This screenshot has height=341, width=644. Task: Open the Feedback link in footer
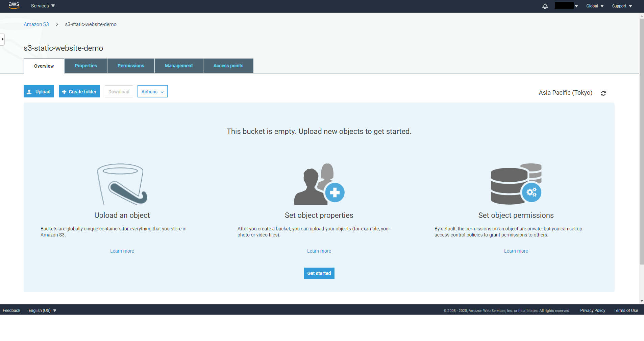(x=11, y=311)
